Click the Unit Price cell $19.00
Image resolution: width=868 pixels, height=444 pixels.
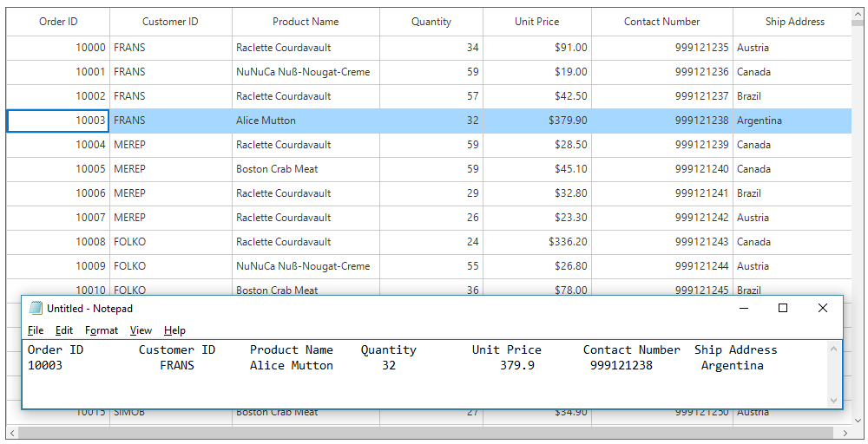click(537, 73)
